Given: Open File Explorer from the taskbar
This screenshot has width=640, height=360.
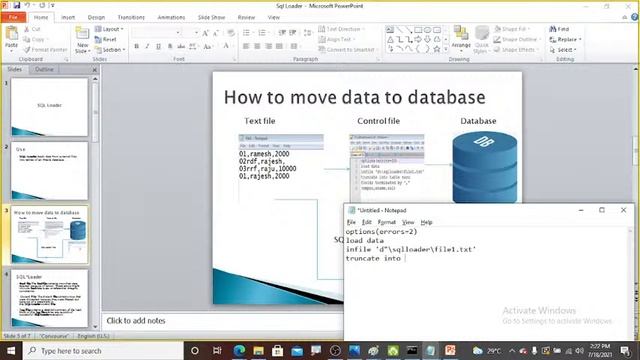Looking at the screenshot, I should coord(258,351).
